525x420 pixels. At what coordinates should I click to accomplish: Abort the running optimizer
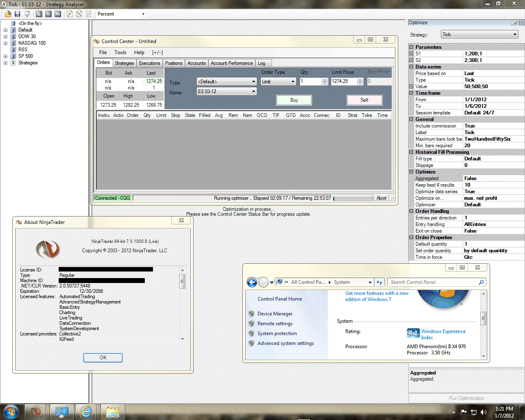[381, 198]
